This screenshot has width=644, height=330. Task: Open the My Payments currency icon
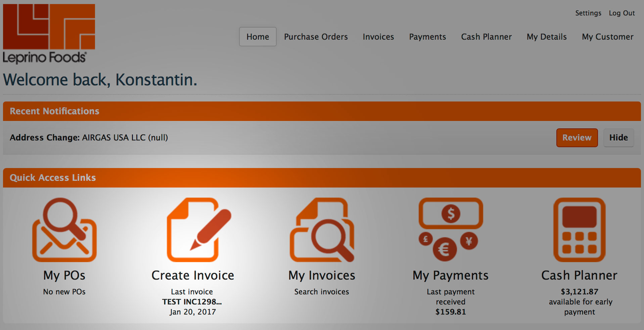click(451, 230)
